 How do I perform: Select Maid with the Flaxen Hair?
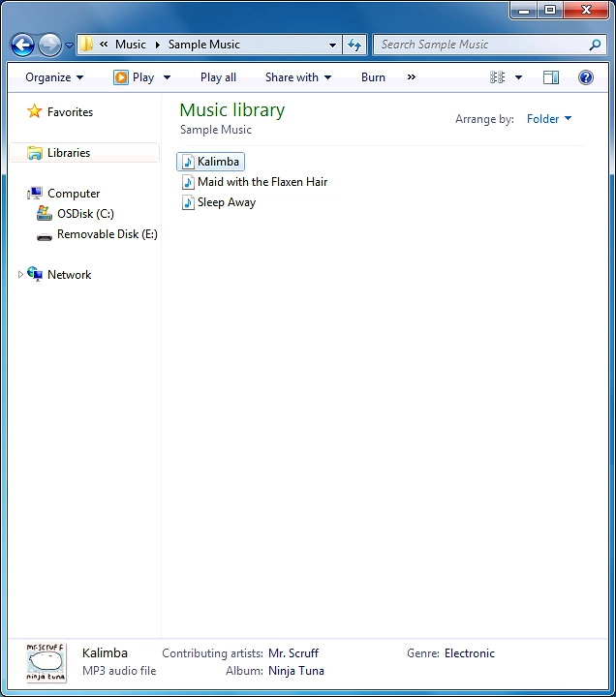click(262, 182)
